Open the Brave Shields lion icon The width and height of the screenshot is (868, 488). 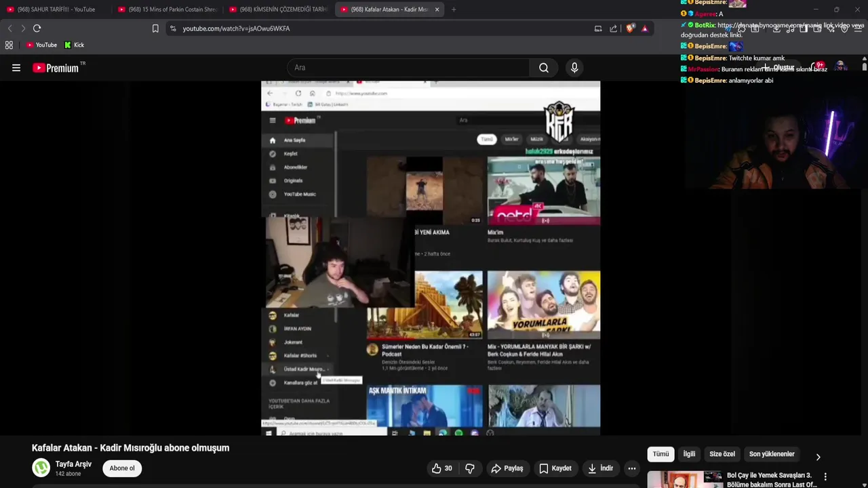click(631, 28)
